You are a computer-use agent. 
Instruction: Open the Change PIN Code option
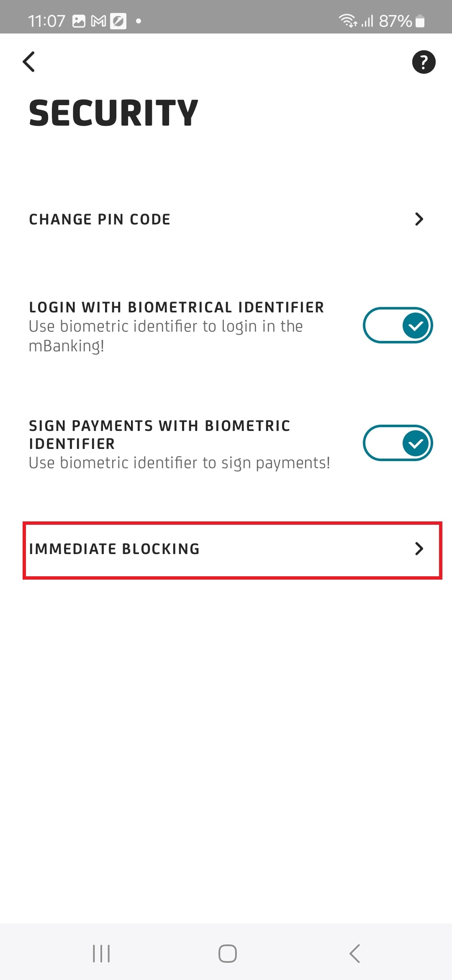click(x=100, y=219)
